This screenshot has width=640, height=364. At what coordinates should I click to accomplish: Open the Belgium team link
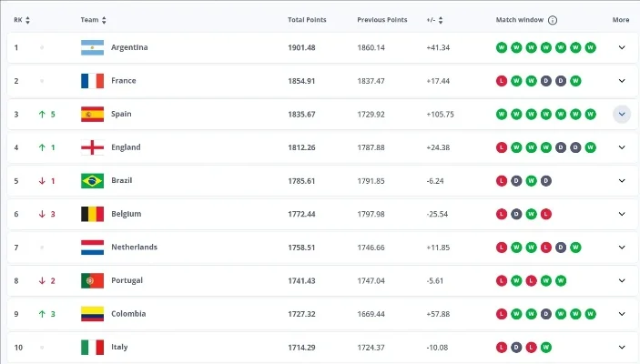(127, 214)
